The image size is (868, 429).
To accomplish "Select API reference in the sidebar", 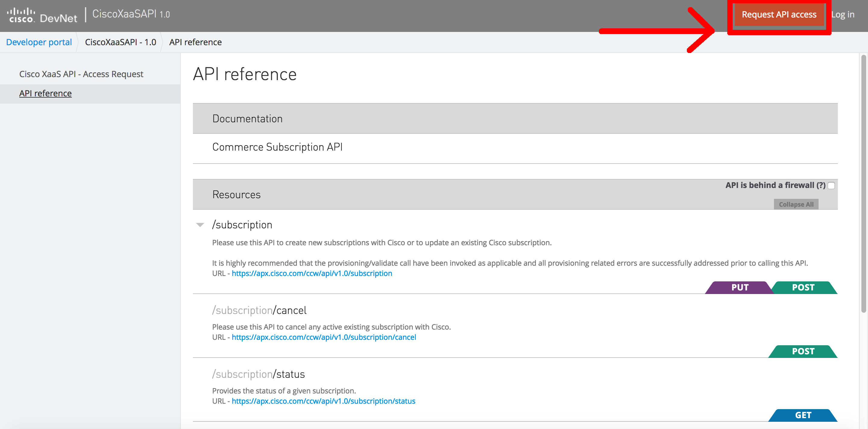I will [x=45, y=93].
